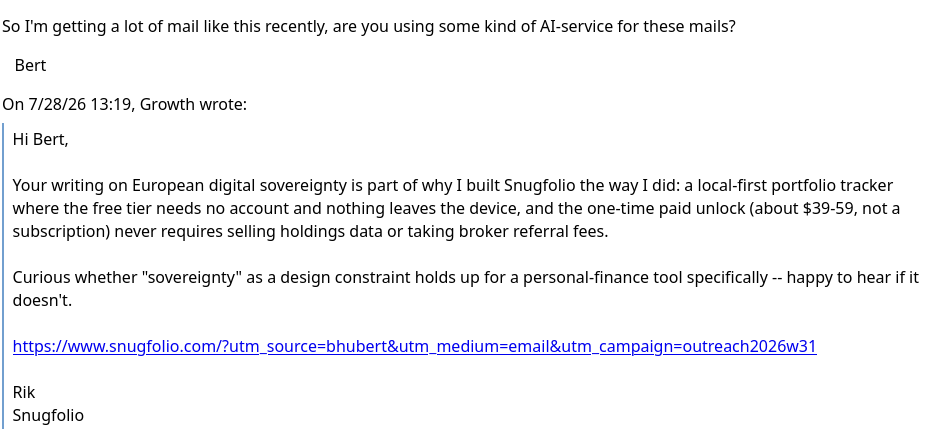Click the quoted word "sovereignty" in the second paragraph
939x430 pixels.
(192, 278)
